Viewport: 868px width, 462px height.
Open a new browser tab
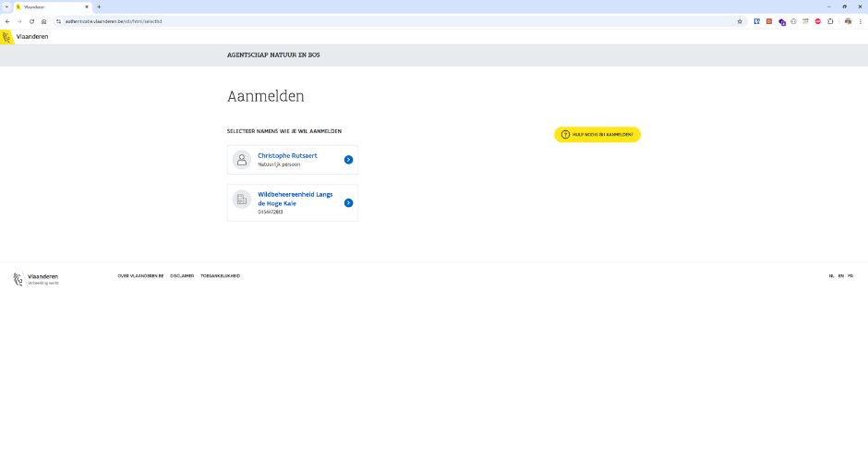pyautogui.click(x=99, y=6)
